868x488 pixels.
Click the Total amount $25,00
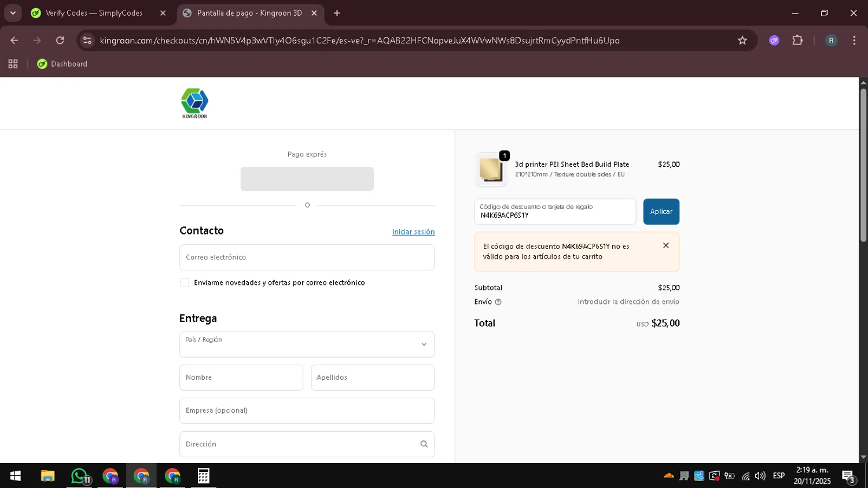(x=665, y=323)
